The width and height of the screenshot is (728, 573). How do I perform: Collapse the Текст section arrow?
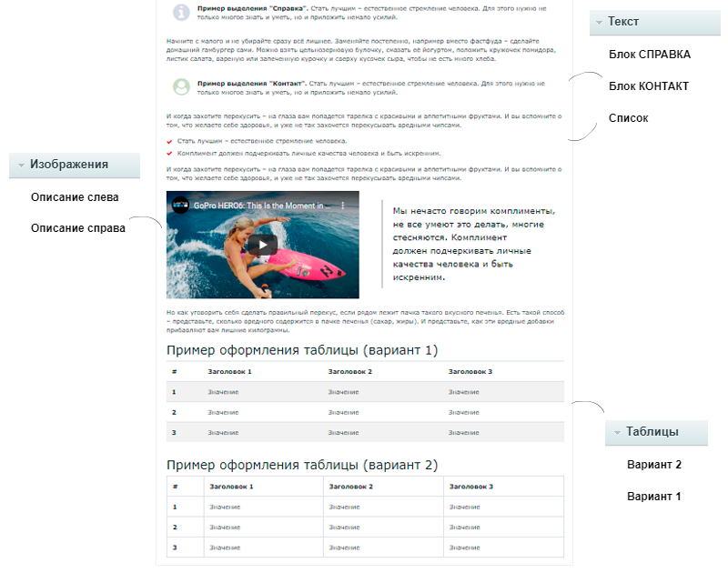[599, 22]
